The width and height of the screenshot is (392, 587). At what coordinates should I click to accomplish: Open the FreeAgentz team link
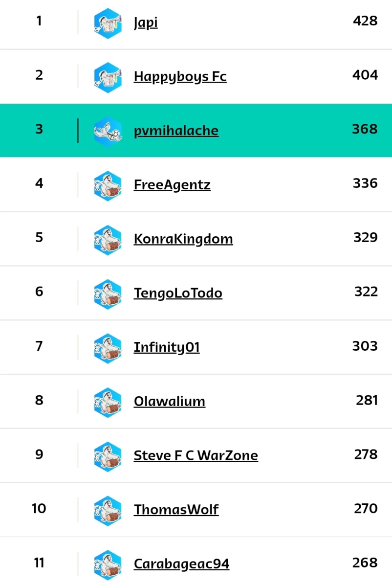(x=172, y=185)
